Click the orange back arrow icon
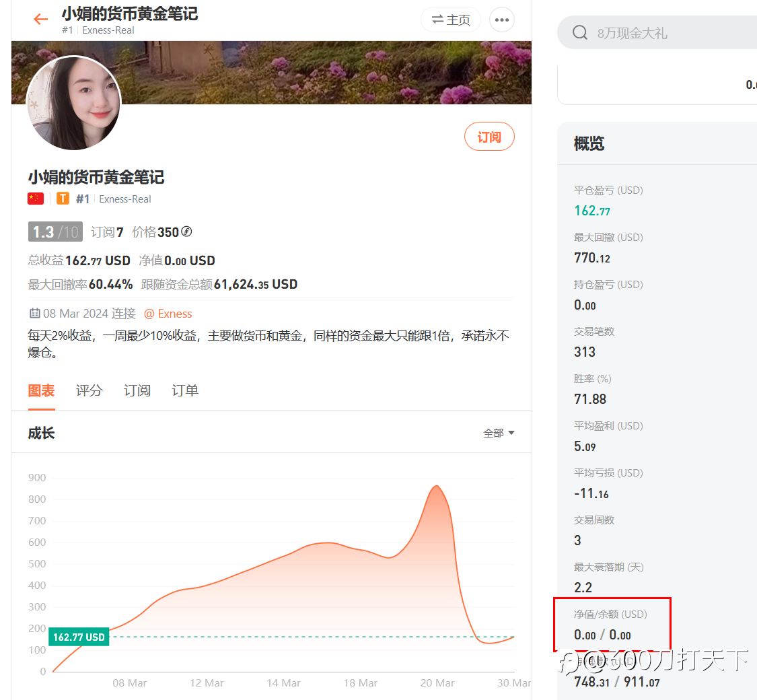 click(40, 20)
